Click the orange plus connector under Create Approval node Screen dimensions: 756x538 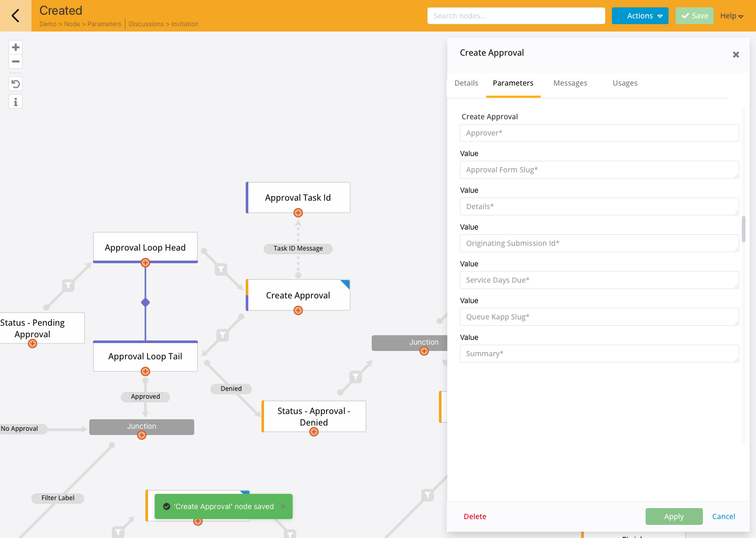[298, 311]
